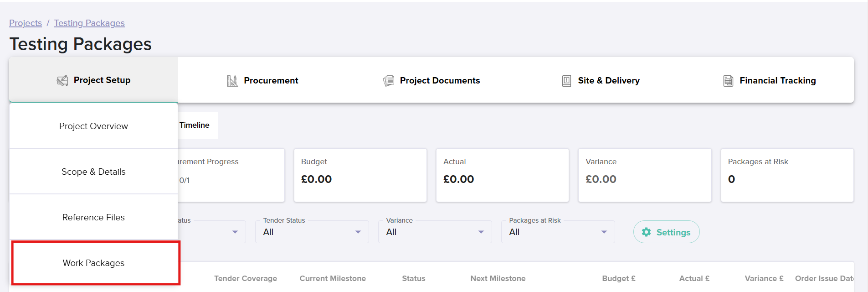
Task: Expand the partially hidden status dropdown arrow
Action: [x=235, y=232]
